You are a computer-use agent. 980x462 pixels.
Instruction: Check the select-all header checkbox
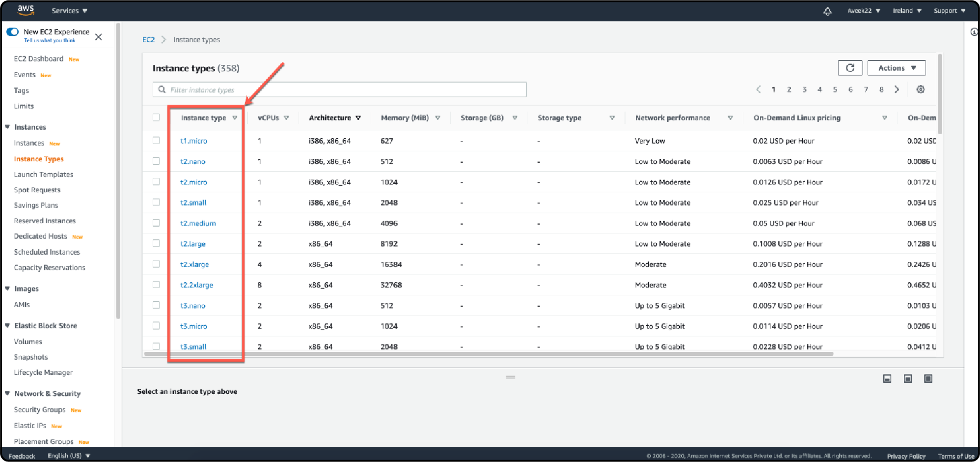156,117
